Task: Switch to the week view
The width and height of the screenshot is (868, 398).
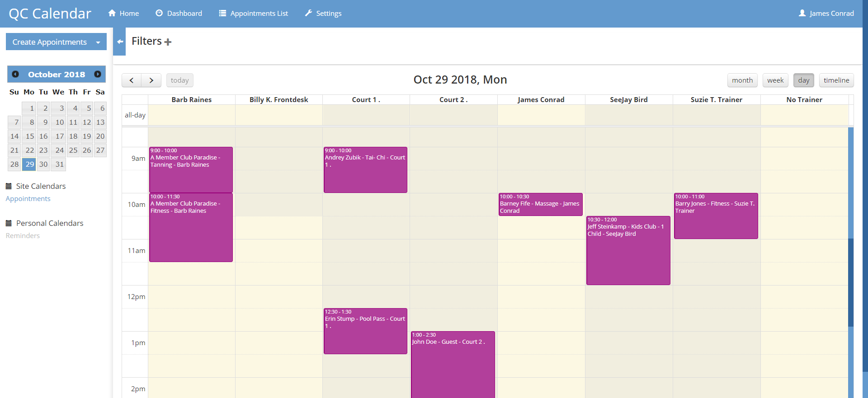Action: tap(775, 80)
